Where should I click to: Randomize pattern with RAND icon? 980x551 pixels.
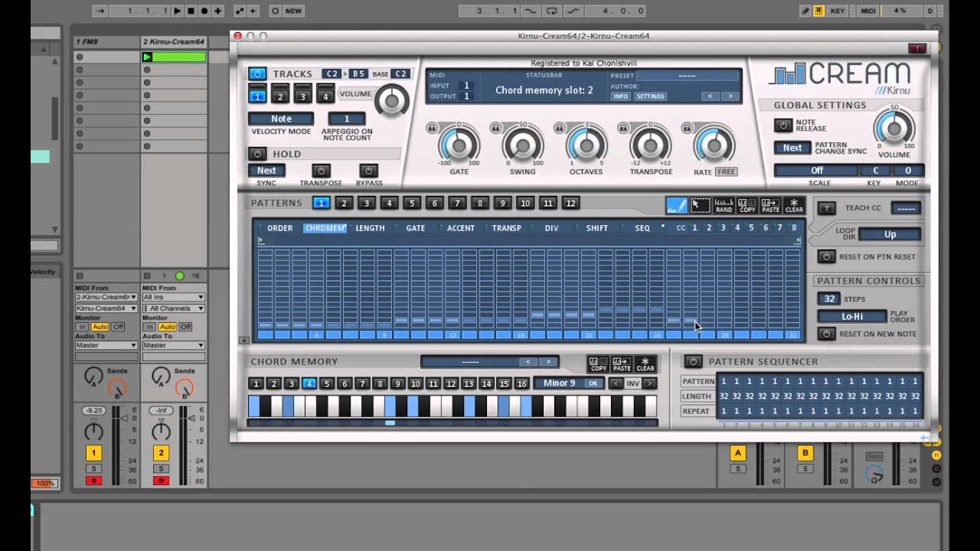[724, 205]
